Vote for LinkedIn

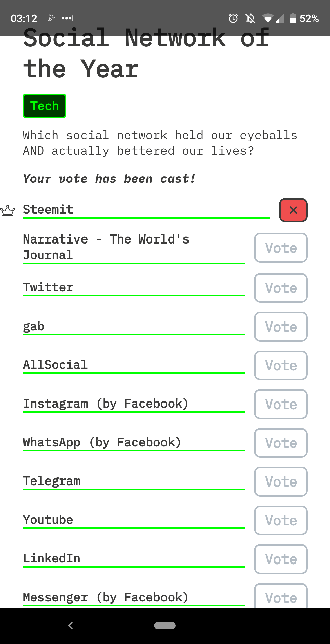(x=281, y=559)
